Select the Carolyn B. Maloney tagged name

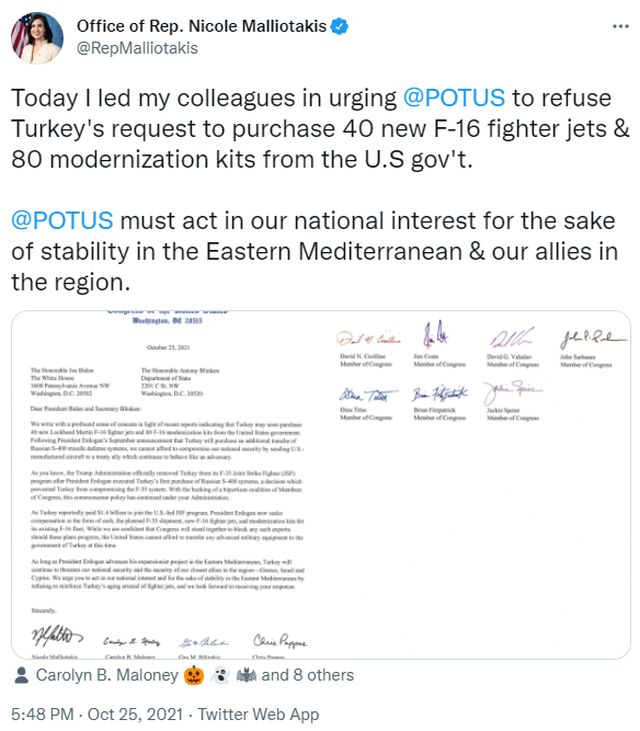pyautogui.click(x=107, y=675)
